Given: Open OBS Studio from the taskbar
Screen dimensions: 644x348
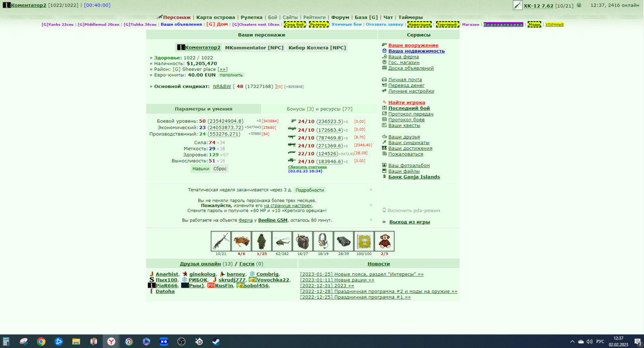Looking at the screenshot, I should coord(181,341).
